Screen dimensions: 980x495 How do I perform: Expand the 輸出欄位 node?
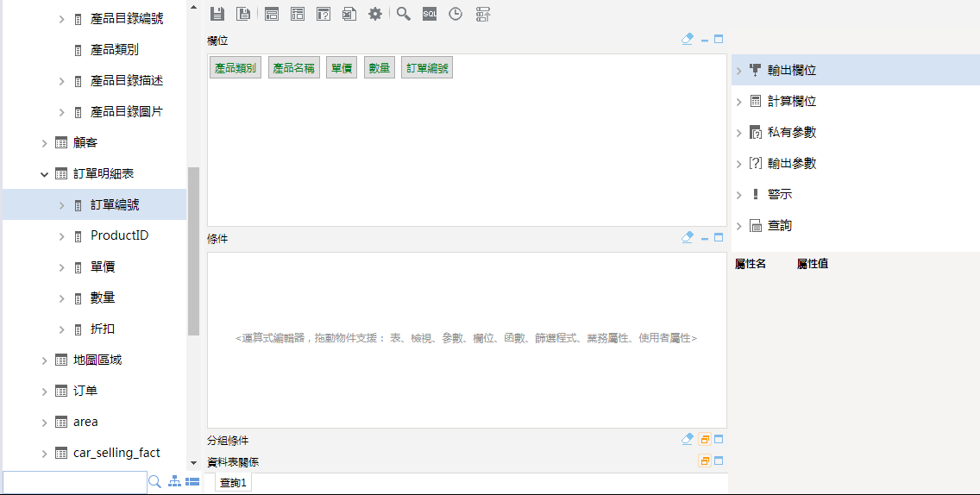tap(739, 71)
